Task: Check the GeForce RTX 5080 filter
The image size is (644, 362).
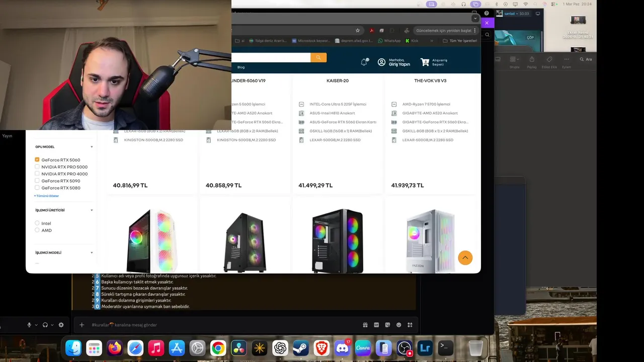Action: [x=37, y=188]
